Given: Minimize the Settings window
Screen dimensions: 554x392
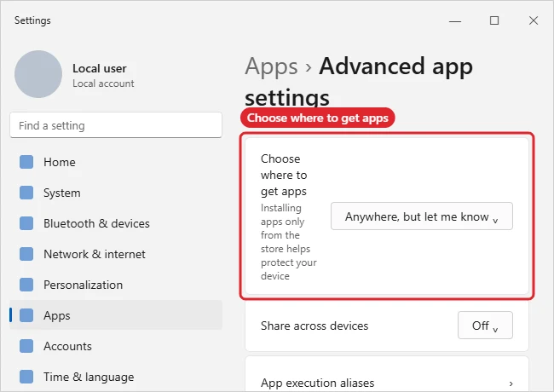Looking at the screenshot, I should coord(455,20).
